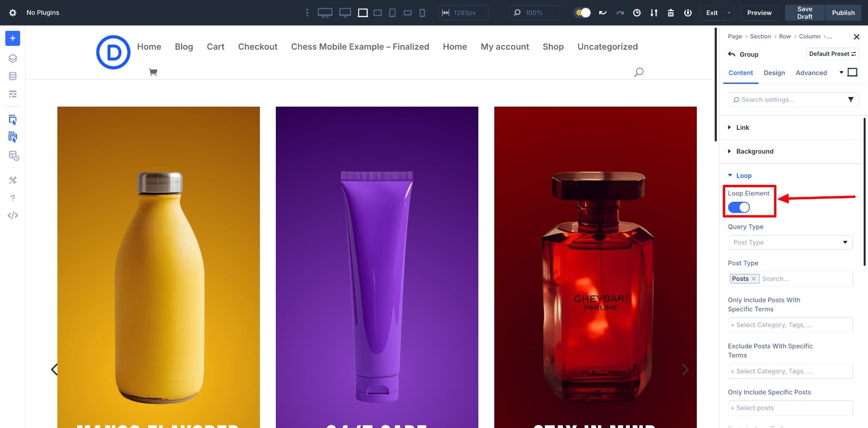Expand the Link settings section

742,127
